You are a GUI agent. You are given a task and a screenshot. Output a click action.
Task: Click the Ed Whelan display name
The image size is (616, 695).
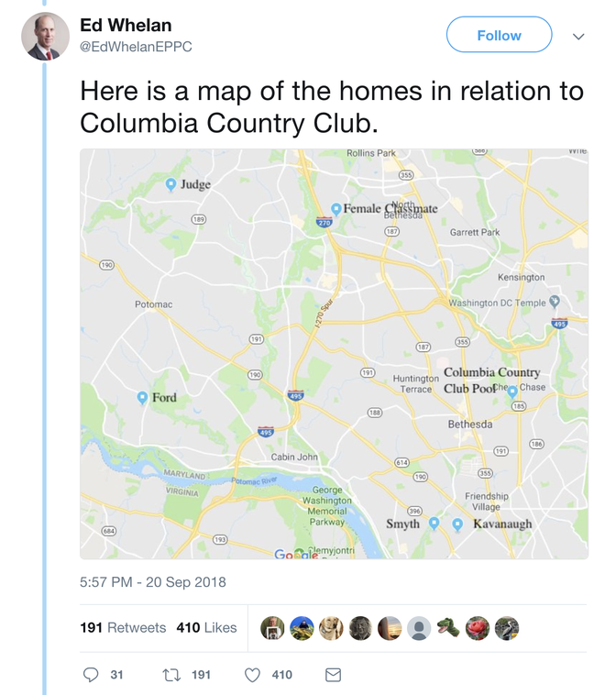[x=126, y=25]
